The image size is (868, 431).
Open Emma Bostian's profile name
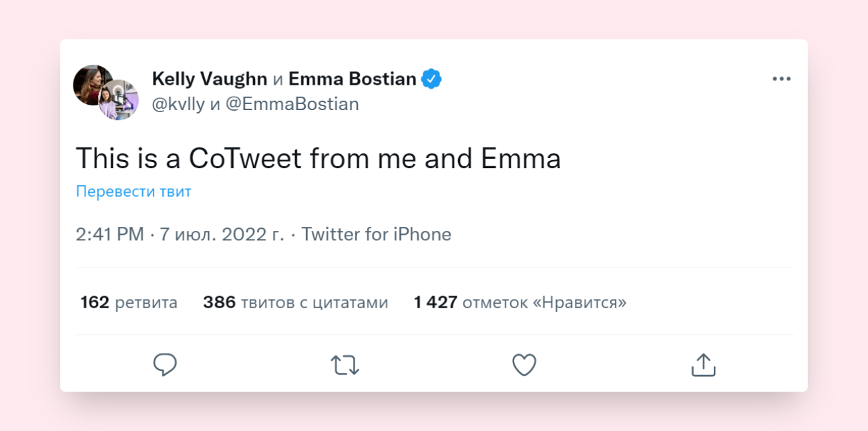352,78
